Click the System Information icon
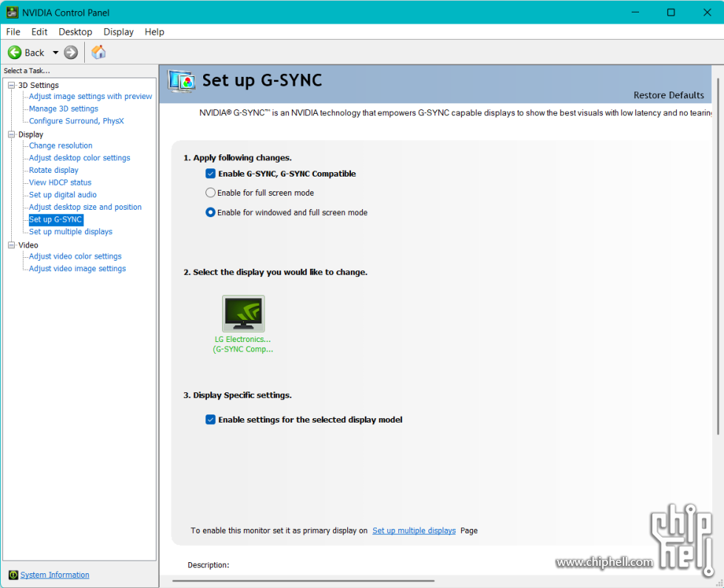Viewport: 724px width, 588px height. click(13, 575)
